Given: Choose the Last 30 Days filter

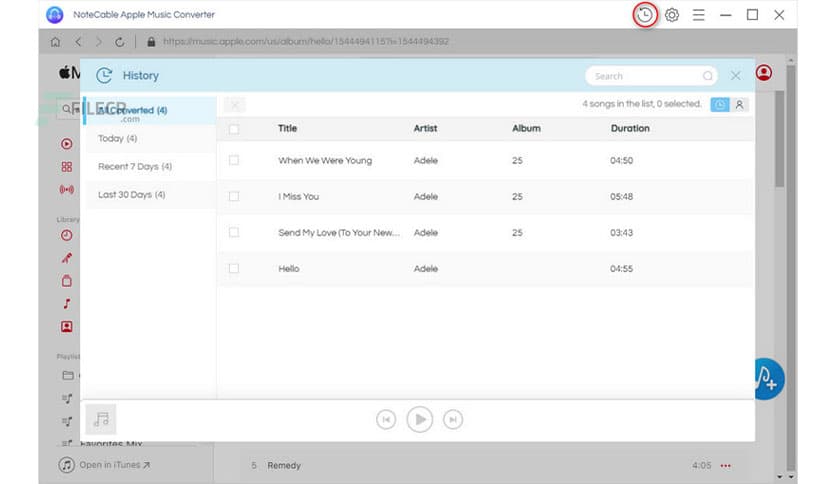Looking at the screenshot, I should pos(132,195).
